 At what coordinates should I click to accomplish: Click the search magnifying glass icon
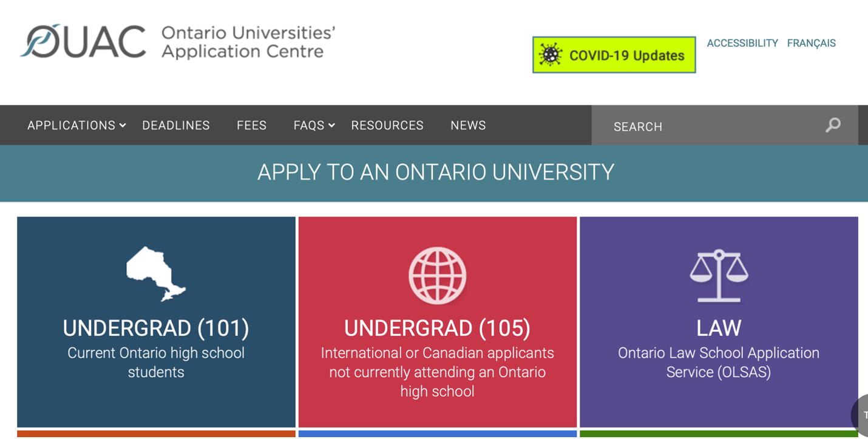[x=833, y=125]
